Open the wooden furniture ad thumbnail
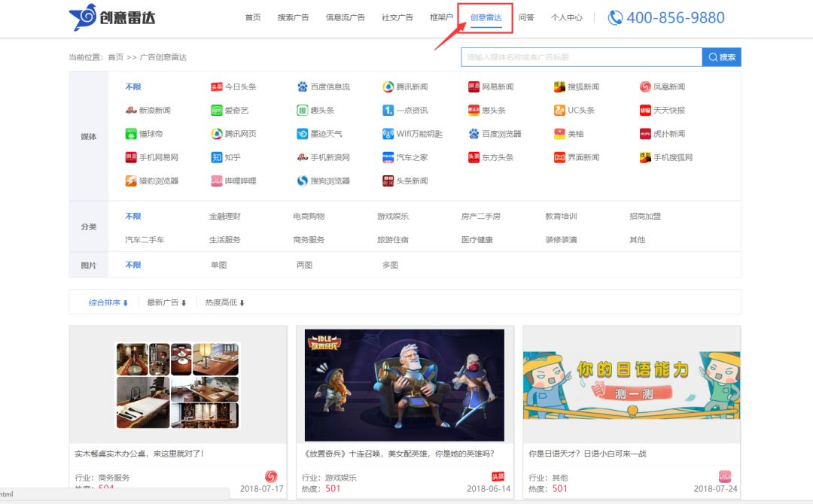 (178, 385)
